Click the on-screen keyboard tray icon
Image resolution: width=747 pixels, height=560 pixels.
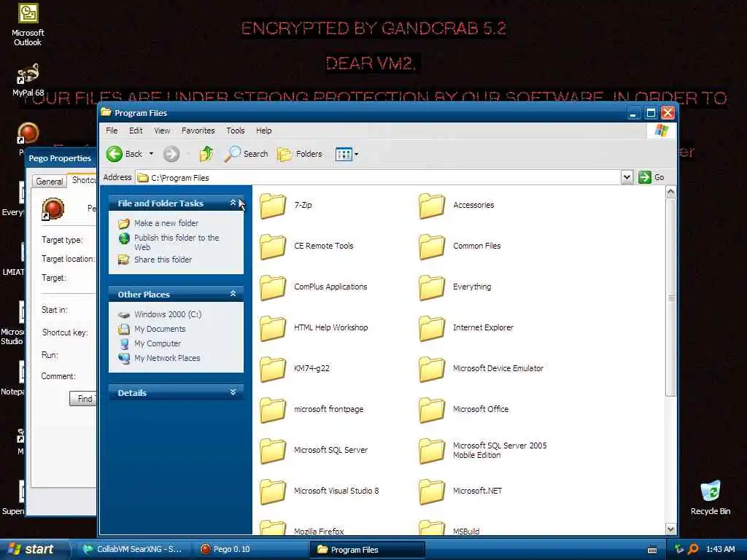point(652,550)
